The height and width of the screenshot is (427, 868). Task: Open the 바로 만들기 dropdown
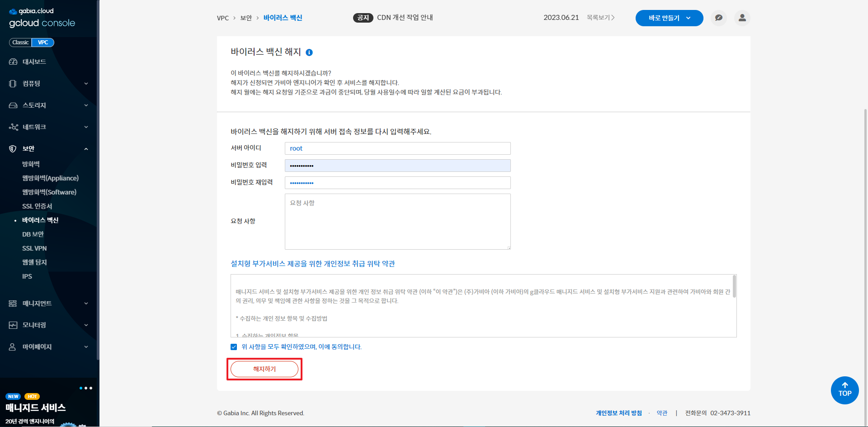669,18
